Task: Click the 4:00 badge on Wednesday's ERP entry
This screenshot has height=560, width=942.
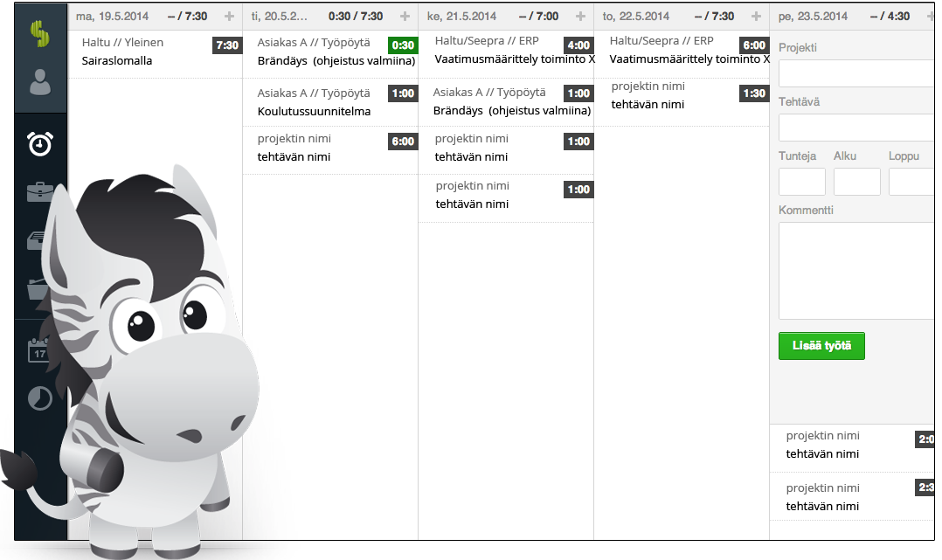Action: tap(578, 45)
